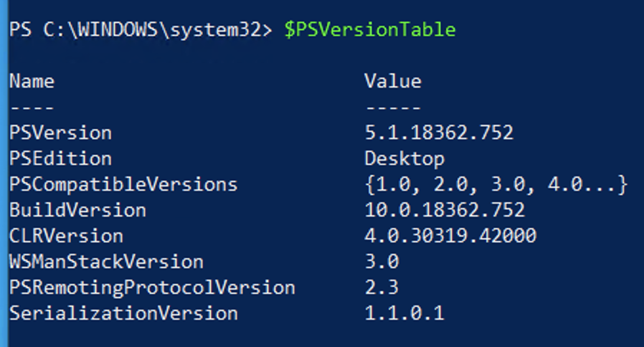Click the BuildVersion property name

77,210
